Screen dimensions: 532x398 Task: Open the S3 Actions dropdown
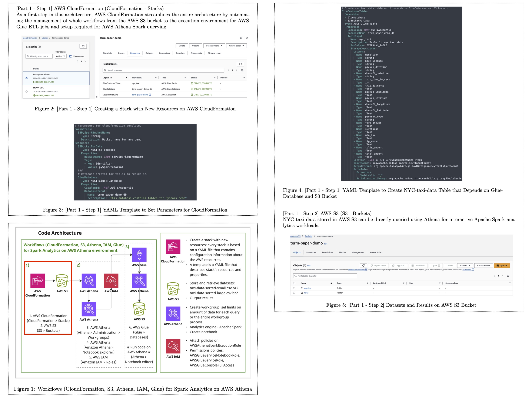click(x=465, y=266)
